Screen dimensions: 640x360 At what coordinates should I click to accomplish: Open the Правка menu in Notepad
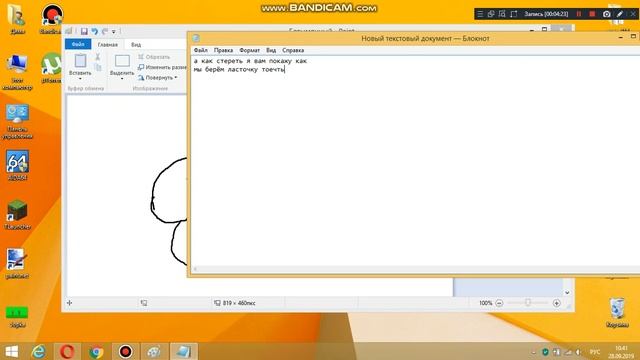coord(223,50)
